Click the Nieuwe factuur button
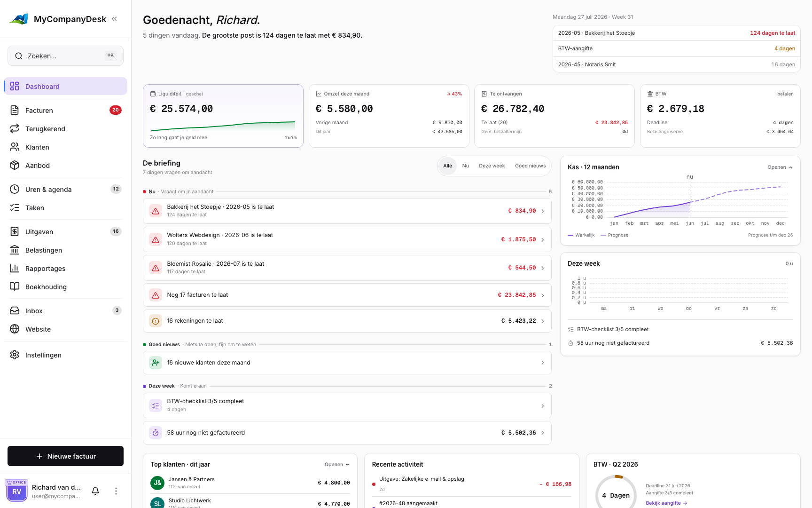The image size is (812, 508). point(65,456)
